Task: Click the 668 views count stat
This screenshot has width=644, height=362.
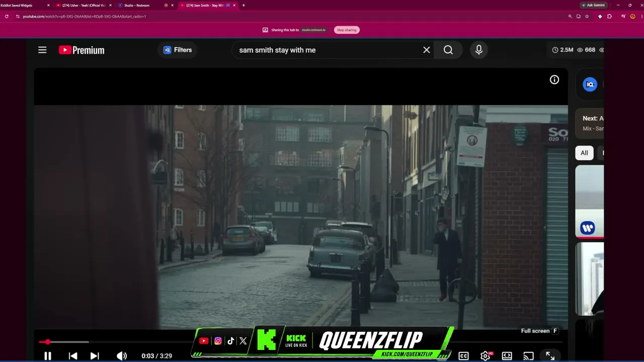Action: [x=586, y=50]
